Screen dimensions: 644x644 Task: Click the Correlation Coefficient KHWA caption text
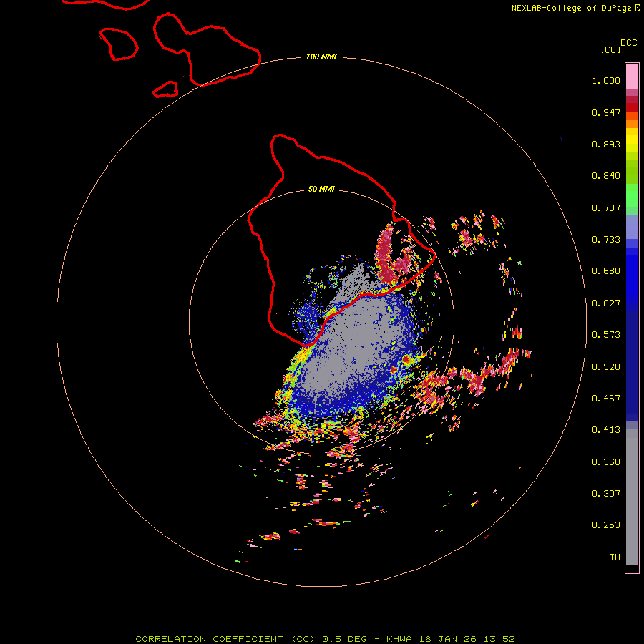pyautogui.click(x=325, y=639)
